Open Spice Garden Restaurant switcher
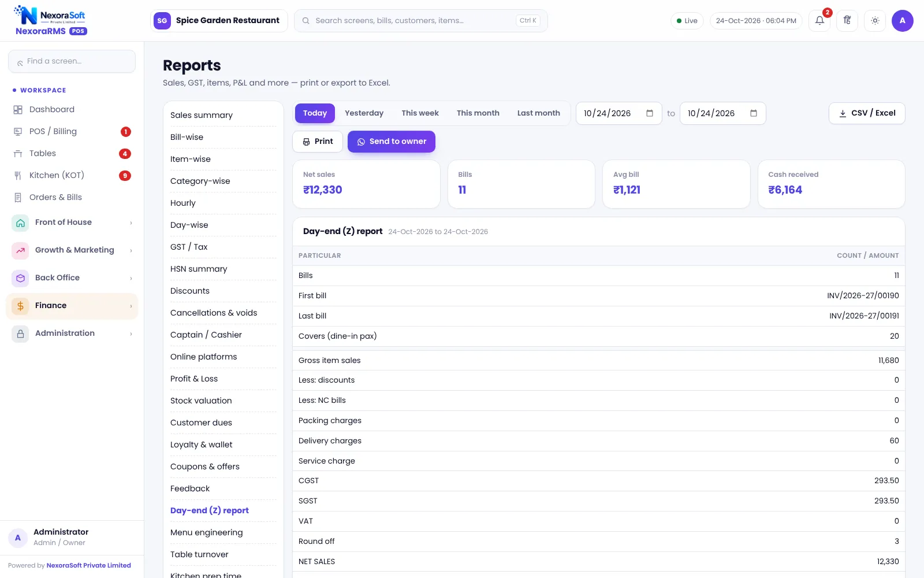The width and height of the screenshot is (924, 578). [219, 21]
